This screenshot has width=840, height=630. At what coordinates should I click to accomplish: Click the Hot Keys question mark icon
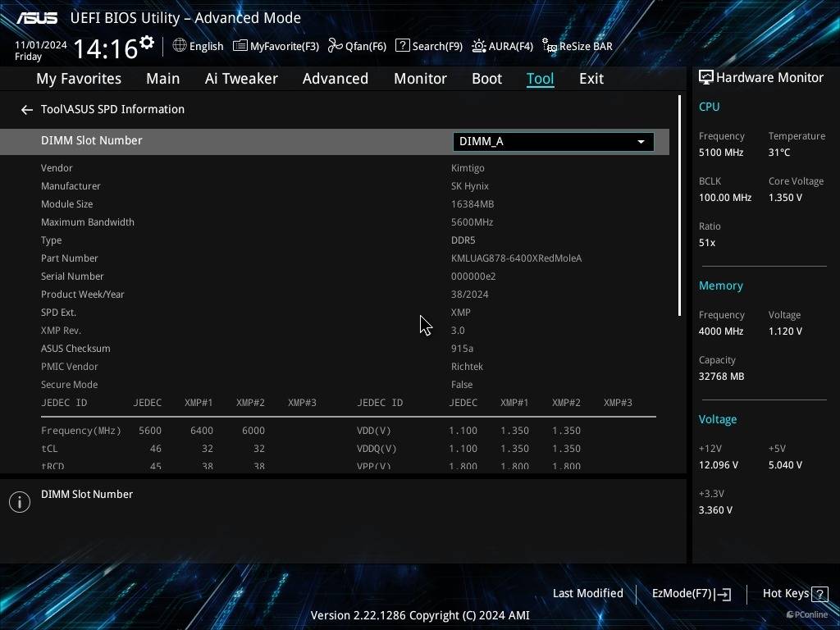pos(819,594)
